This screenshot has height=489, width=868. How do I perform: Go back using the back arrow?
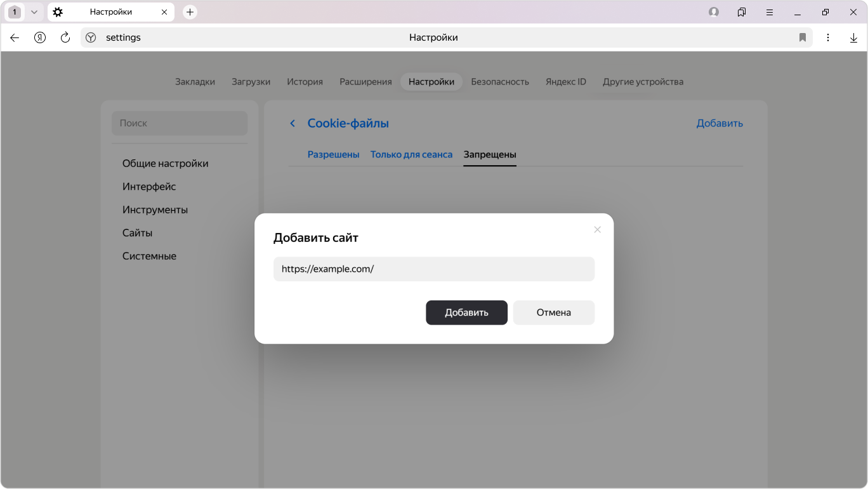pyautogui.click(x=15, y=37)
